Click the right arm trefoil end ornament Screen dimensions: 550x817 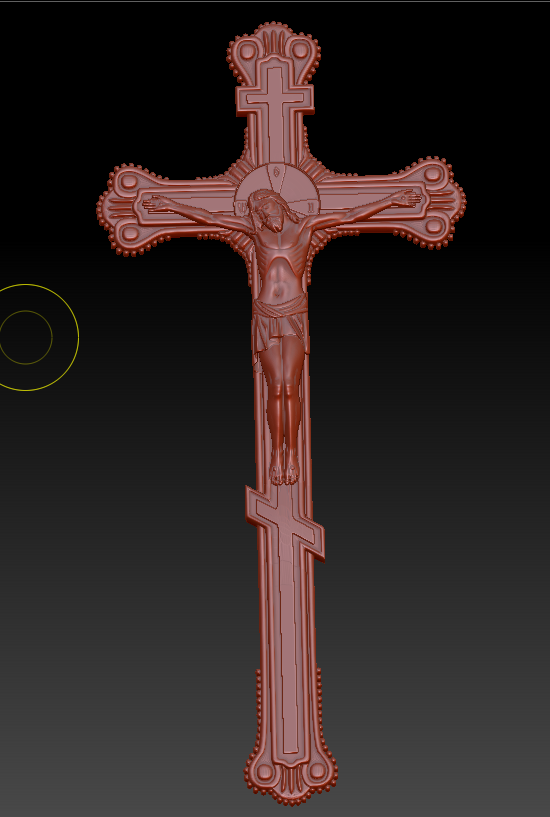click(x=433, y=201)
